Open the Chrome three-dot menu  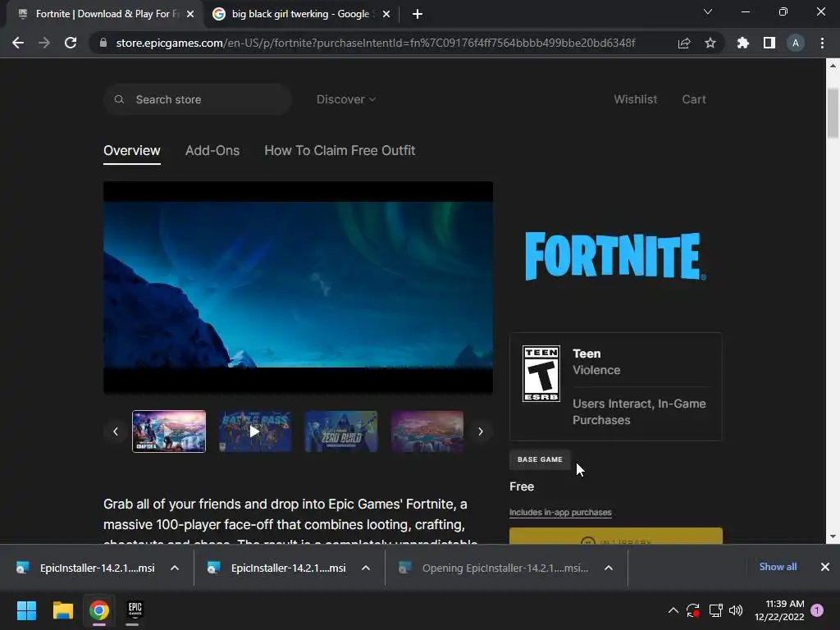(x=822, y=43)
